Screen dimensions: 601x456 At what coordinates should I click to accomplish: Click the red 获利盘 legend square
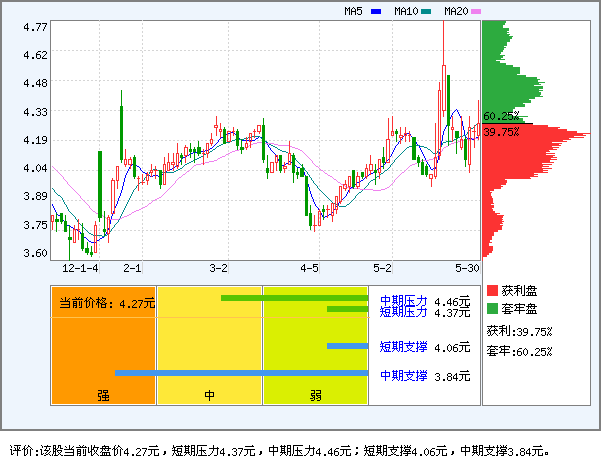click(x=492, y=290)
